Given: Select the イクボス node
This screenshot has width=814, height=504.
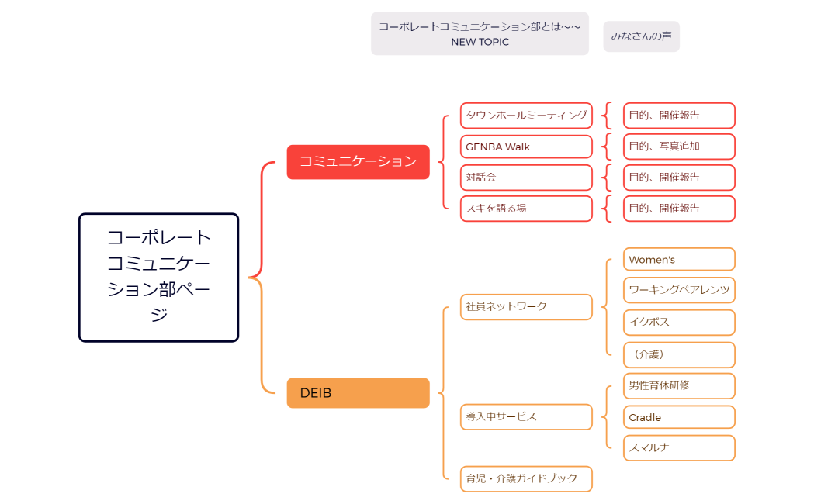Looking at the screenshot, I should 679,323.
